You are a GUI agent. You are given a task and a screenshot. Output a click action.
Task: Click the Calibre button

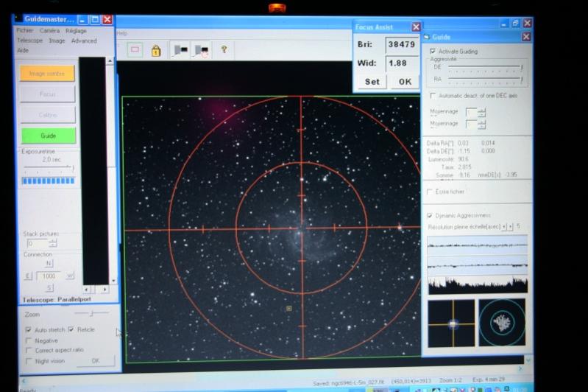click(48, 115)
